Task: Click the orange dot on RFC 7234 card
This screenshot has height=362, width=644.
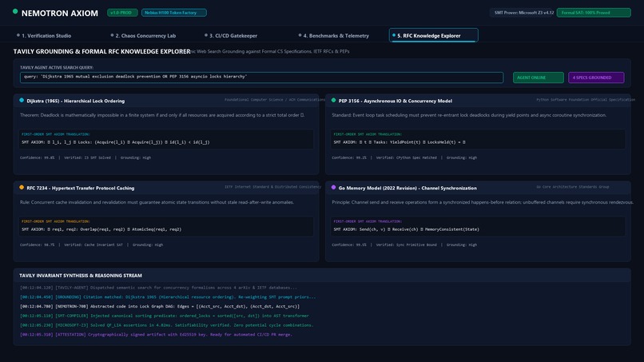Action: point(22,187)
